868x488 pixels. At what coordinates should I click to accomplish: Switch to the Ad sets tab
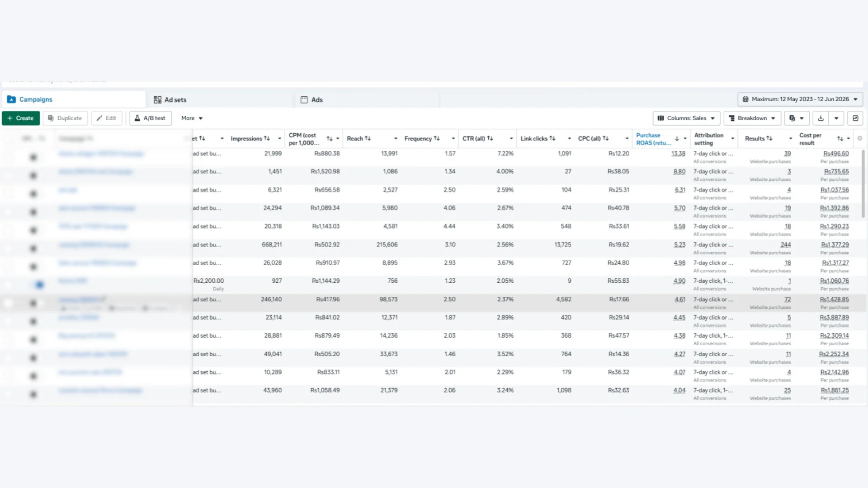170,100
